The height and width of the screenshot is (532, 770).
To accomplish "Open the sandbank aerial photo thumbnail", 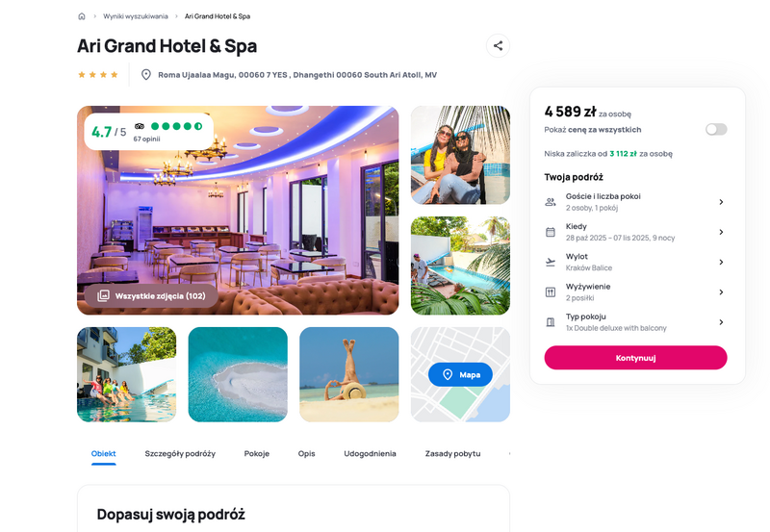I will [x=238, y=374].
